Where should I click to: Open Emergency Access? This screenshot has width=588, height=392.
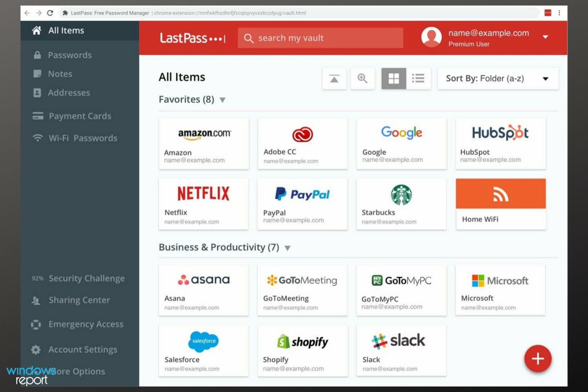tap(86, 324)
